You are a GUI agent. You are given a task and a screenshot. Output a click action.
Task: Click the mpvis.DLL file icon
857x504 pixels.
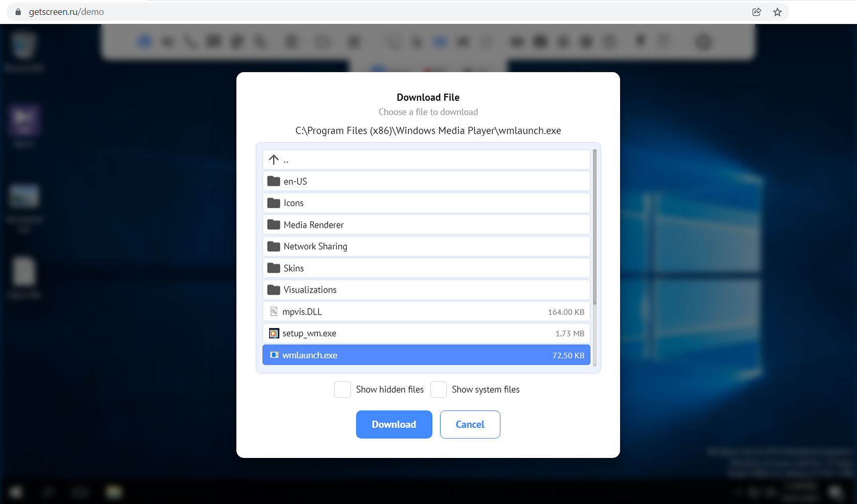274,312
